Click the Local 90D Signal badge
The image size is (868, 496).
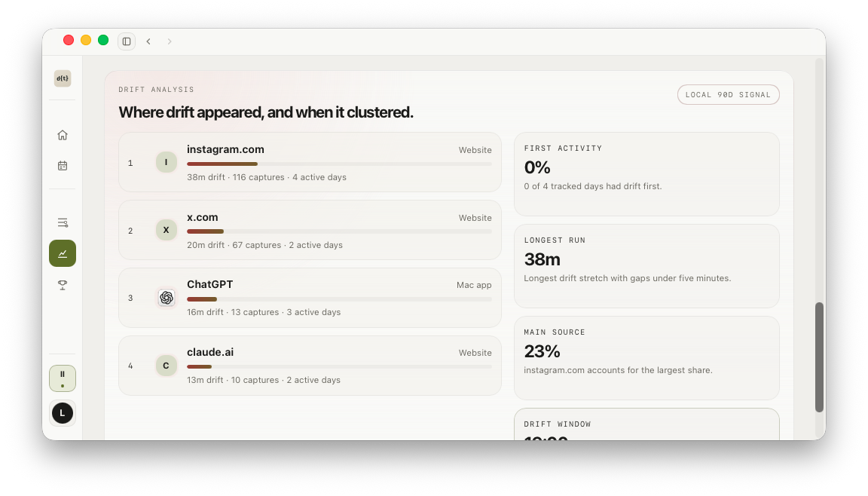[728, 95]
